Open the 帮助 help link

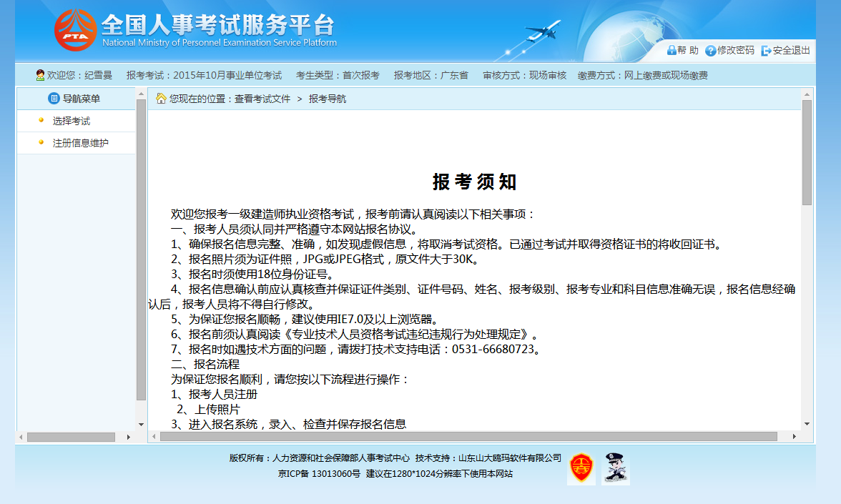point(688,50)
